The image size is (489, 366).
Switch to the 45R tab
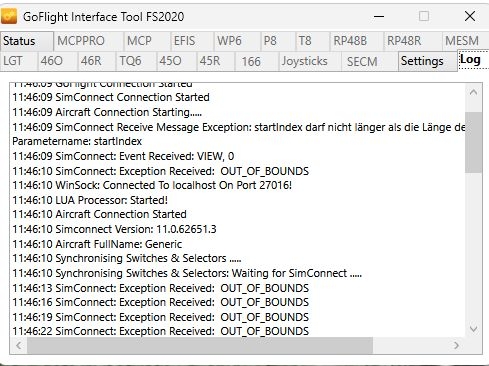(216, 61)
